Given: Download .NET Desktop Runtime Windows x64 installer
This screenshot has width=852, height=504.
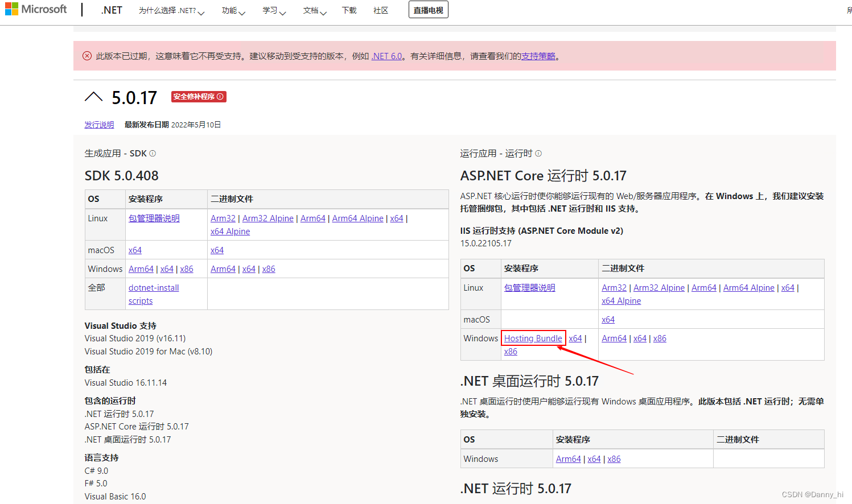Looking at the screenshot, I should click(x=594, y=459).
